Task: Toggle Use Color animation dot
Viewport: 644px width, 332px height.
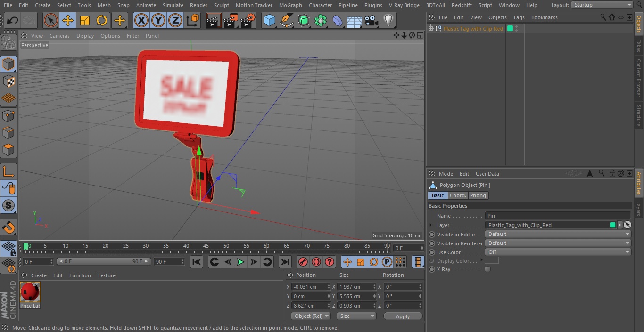Action: (432, 252)
